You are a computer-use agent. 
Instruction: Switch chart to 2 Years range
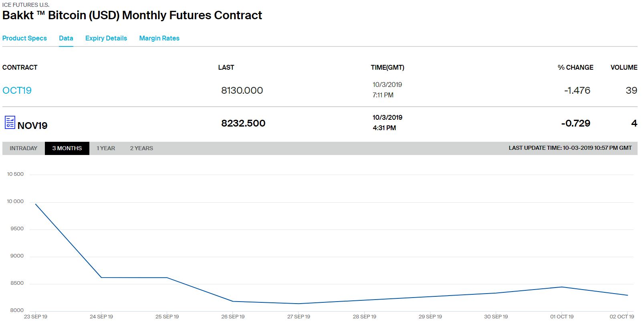(x=141, y=148)
